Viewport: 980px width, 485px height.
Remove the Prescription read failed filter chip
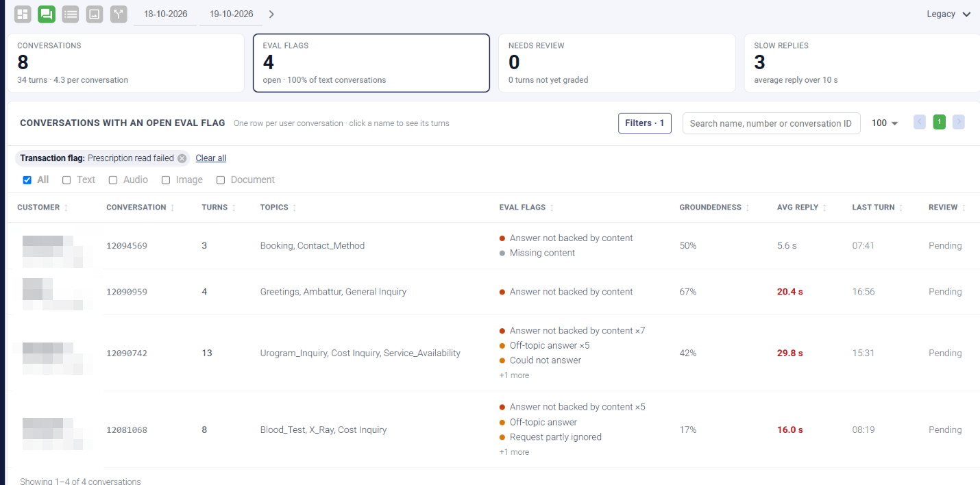pos(182,158)
